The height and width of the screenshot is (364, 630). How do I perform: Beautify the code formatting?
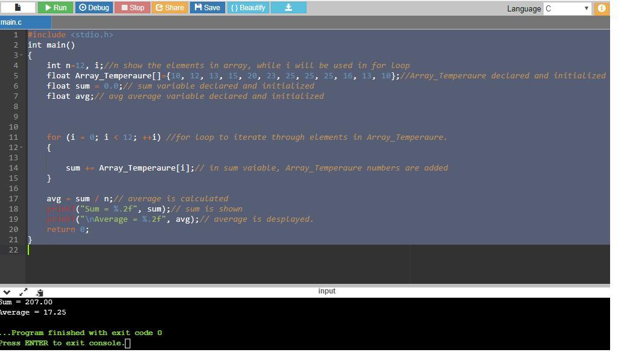pos(247,8)
